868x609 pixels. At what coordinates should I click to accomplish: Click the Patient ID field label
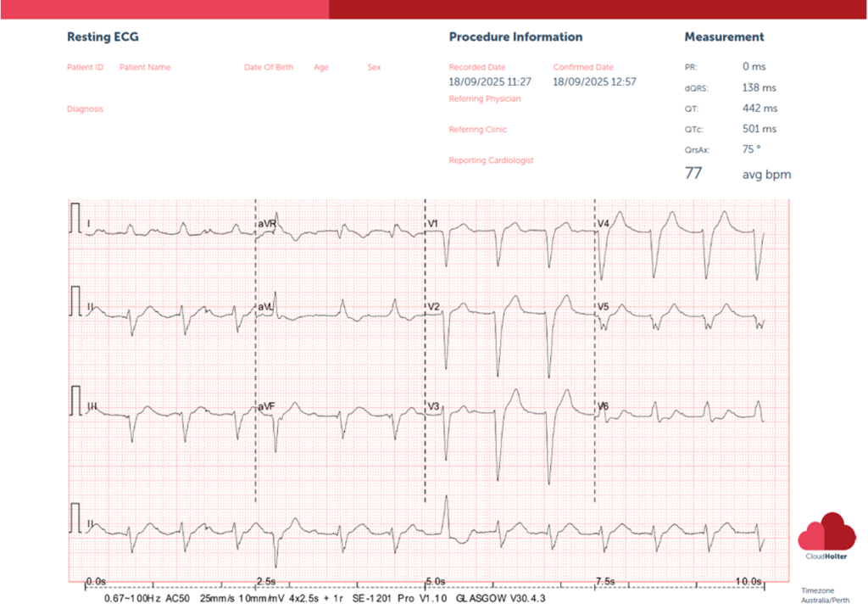pos(85,67)
